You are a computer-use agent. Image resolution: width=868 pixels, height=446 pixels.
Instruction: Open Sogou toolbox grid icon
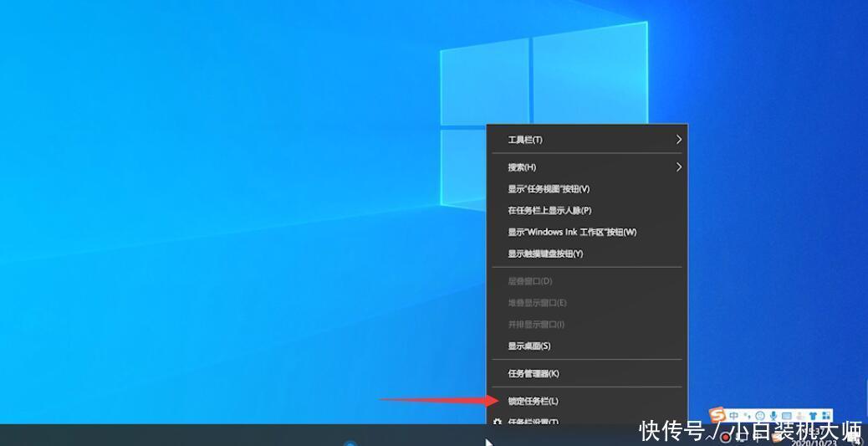826,416
